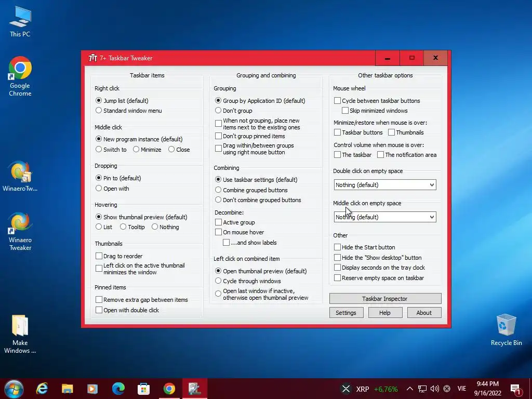Enable Cycle between taskbar buttons
The height and width of the screenshot is (399, 532).
(377, 101)
